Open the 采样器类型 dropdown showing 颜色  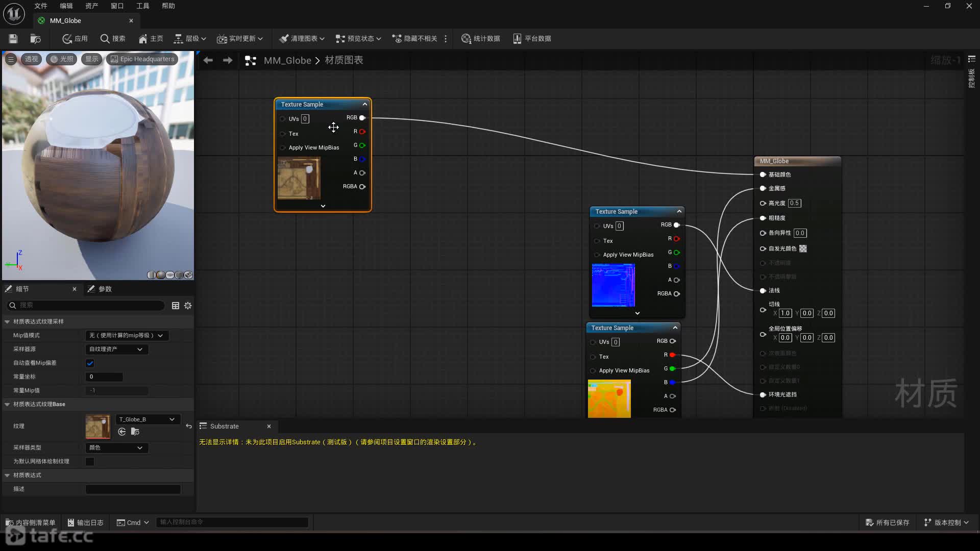tap(116, 447)
